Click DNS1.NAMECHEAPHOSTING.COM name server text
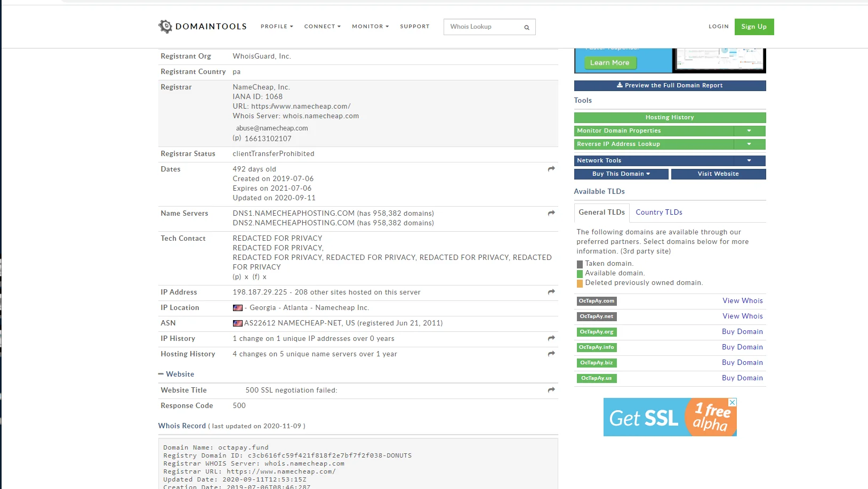This screenshot has width=868, height=489. [x=293, y=214]
